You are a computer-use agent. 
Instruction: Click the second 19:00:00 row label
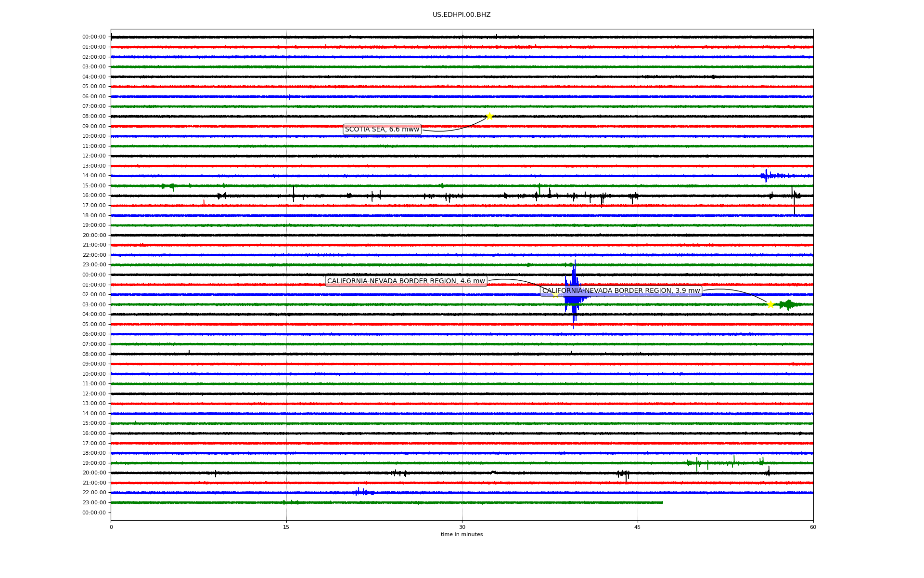click(x=94, y=463)
